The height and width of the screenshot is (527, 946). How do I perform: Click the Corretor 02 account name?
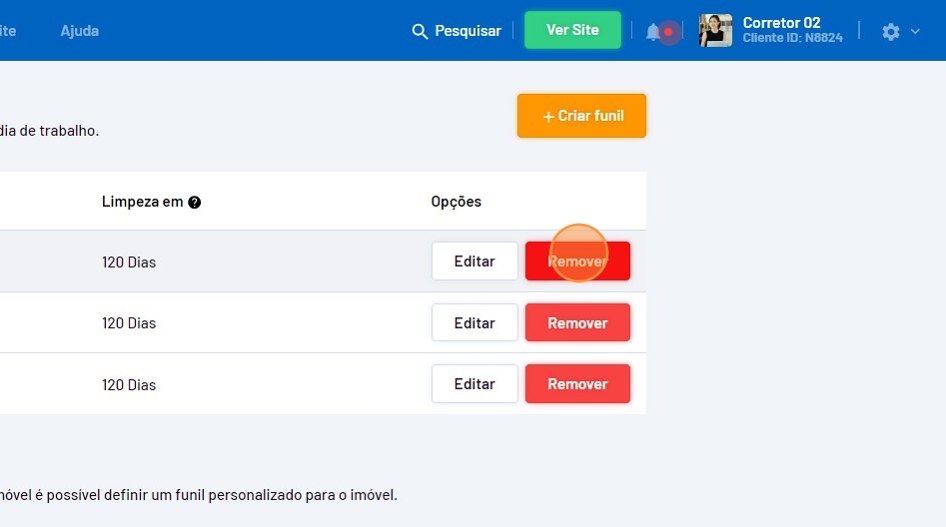click(x=781, y=23)
